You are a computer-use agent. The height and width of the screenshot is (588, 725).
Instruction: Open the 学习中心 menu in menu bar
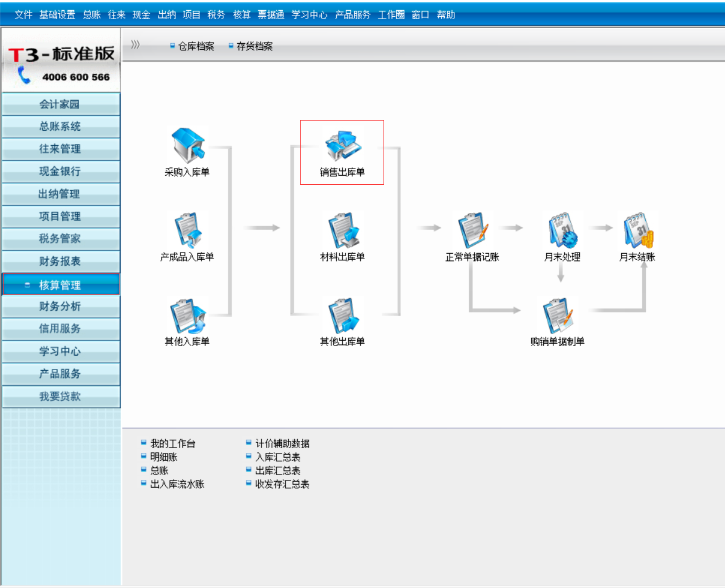pyautogui.click(x=309, y=15)
